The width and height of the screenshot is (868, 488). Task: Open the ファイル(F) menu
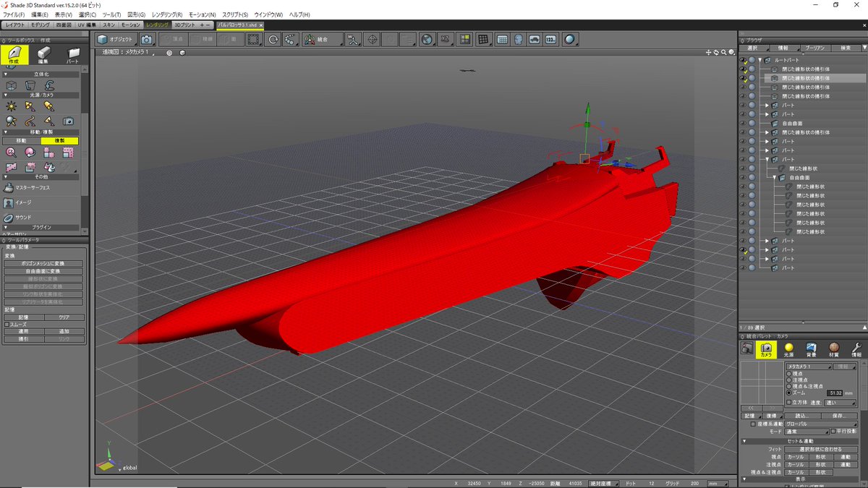click(14, 14)
